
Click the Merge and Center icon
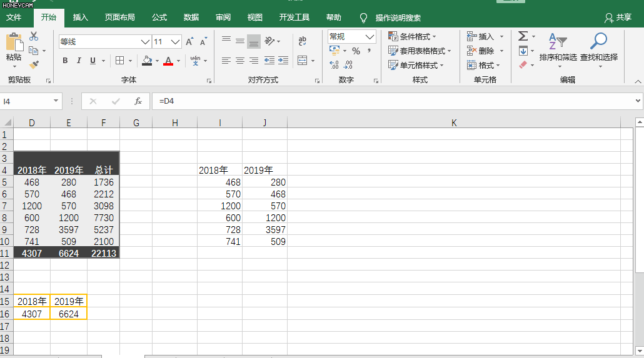pos(302,61)
